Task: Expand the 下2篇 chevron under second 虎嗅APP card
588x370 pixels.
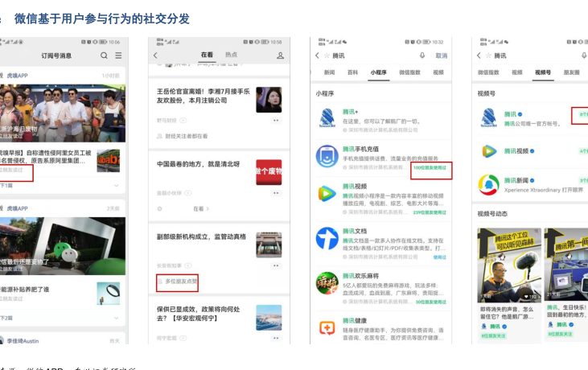Action: coord(118,319)
